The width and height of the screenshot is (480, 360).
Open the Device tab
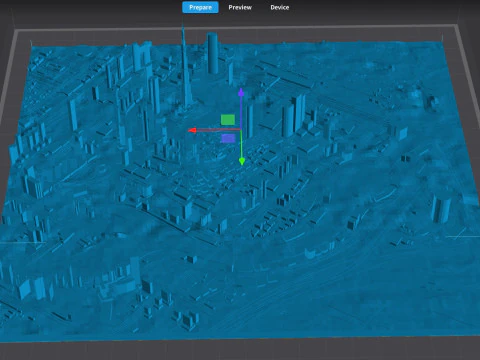[280, 7]
